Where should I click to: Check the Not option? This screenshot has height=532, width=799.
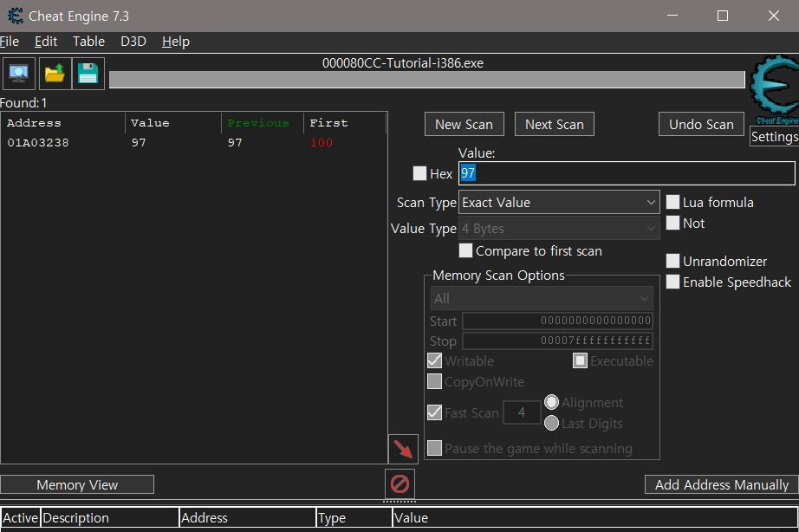click(x=672, y=223)
